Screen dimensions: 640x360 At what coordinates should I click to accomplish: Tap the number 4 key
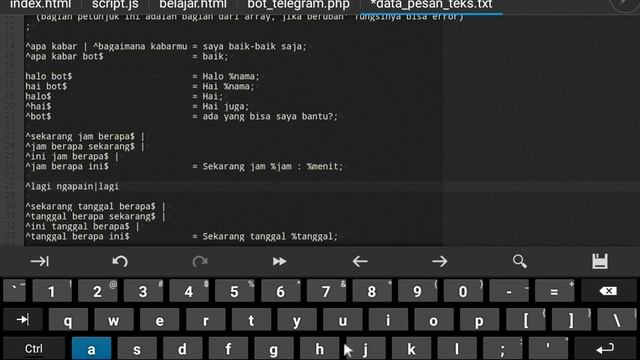point(189,291)
